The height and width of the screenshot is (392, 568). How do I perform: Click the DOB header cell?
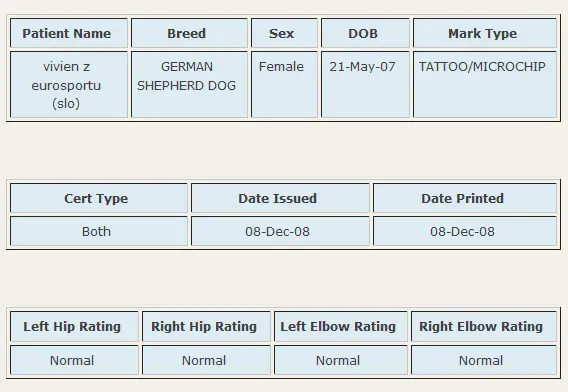coord(365,33)
